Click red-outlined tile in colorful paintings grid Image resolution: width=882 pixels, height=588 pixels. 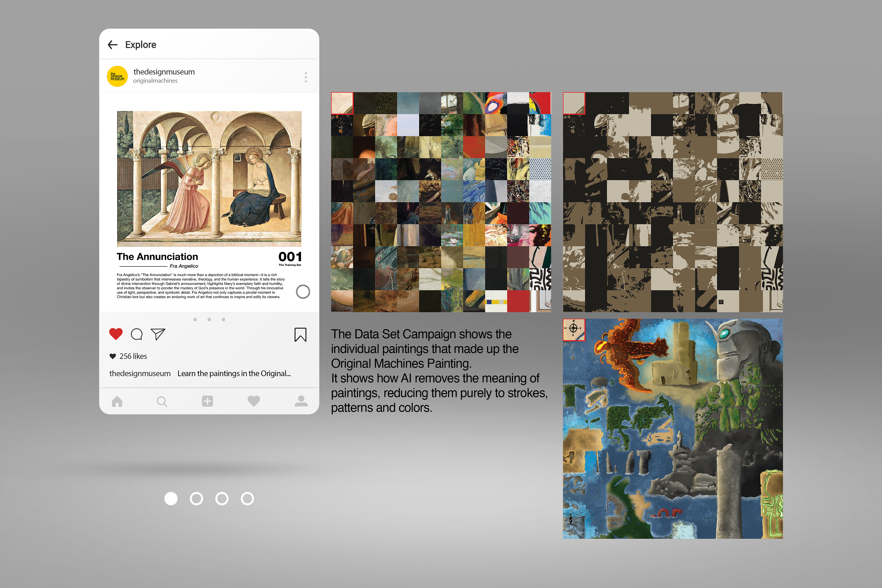342,103
